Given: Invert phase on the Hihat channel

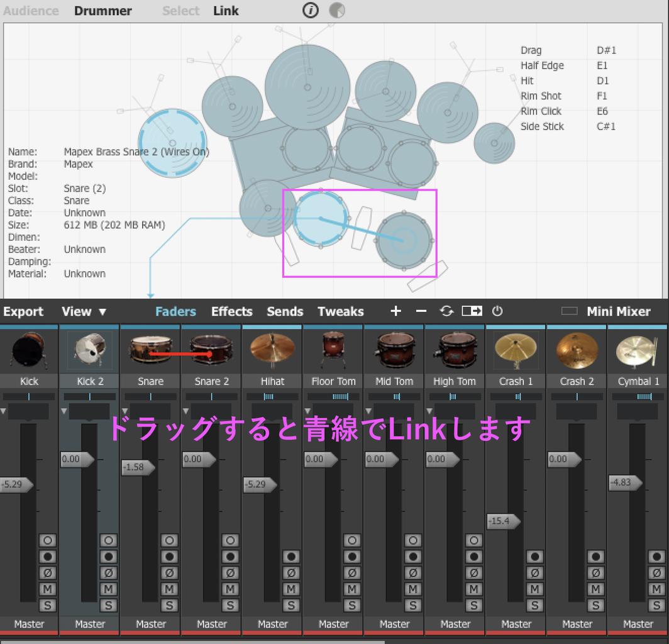Looking at the screenshot, I should tap(291, 573).
